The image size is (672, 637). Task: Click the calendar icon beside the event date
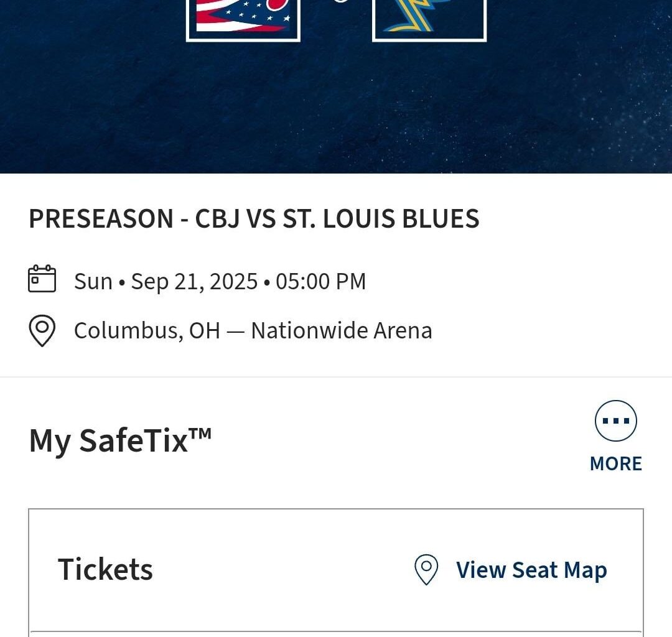[42, 279]
